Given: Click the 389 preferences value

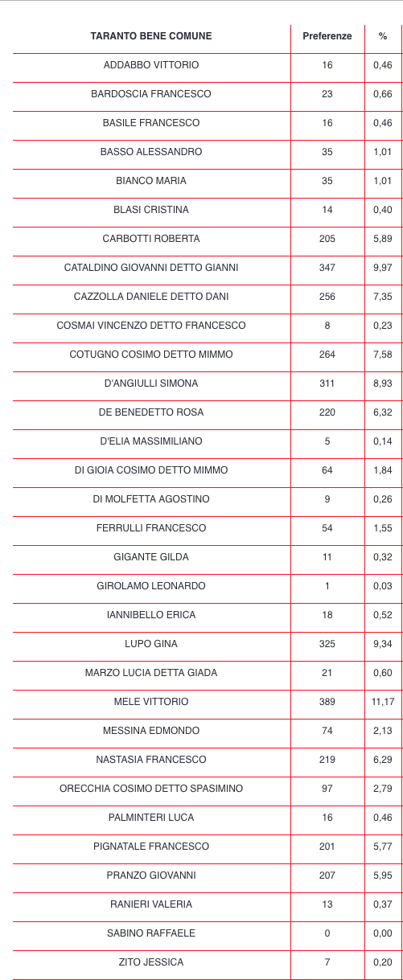Looking at the screenshot, I should 327,702.
